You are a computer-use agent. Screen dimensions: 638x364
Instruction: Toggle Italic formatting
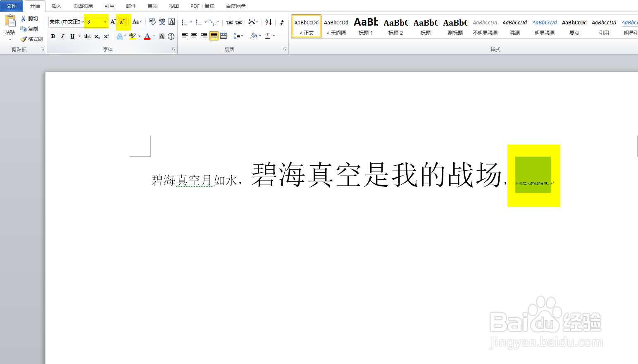click(62, 36)
